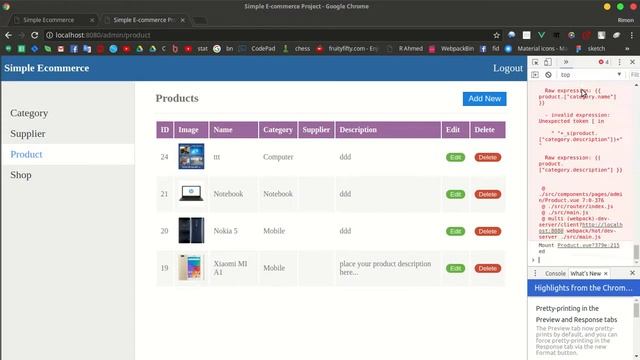The height and width of the screenshot is (360, 640).
Task: Edit the Notebook product
Action: [x=456, y=194]
